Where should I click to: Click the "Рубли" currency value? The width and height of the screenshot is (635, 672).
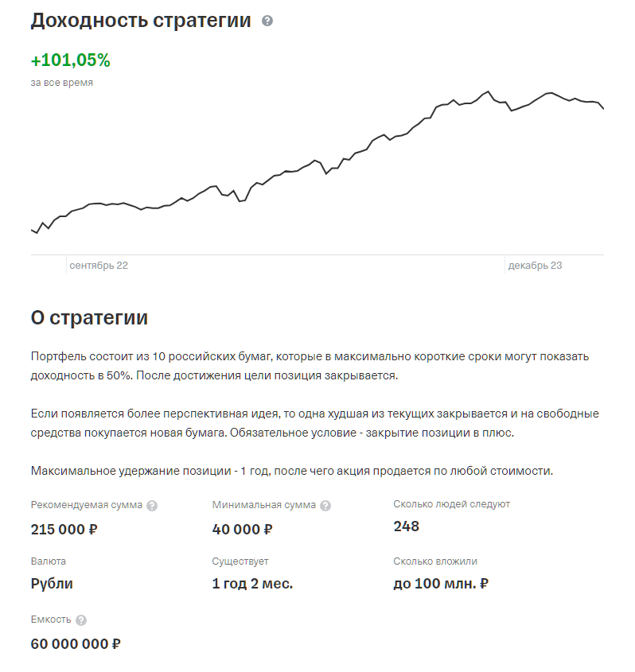point(52,584)
